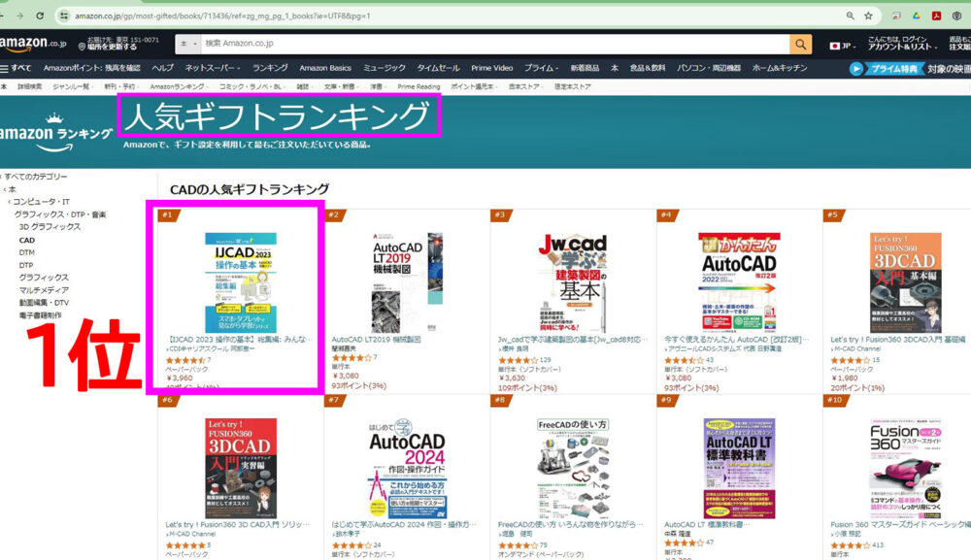Click the ヘルプ link

tap(162, 68)
